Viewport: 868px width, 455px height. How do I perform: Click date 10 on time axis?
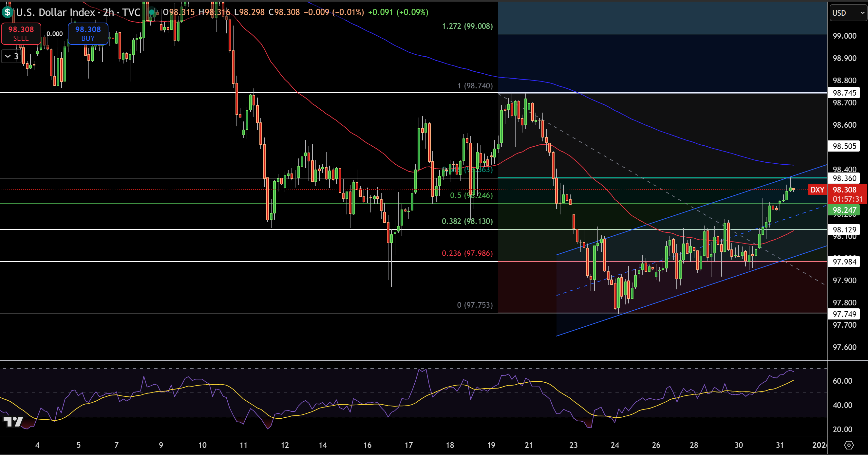pyautogui.click(x=202, y=445)
